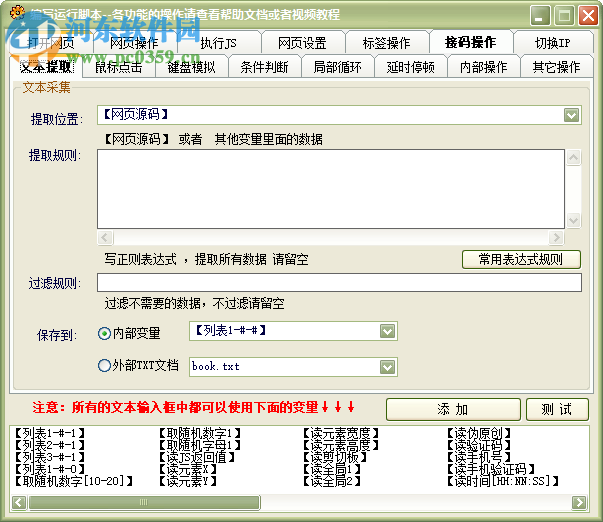Maximize the script editor window

pyautogui.click(x=564, y=16)
